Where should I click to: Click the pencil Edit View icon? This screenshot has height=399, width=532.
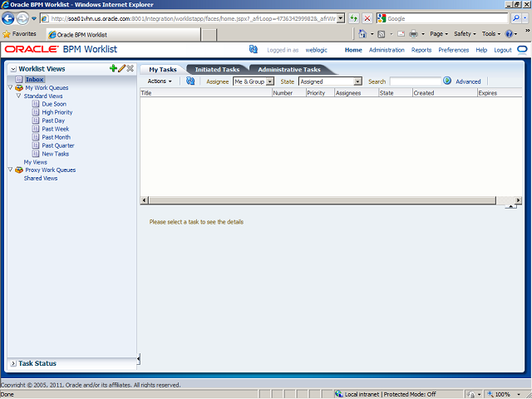click(x=121, y=68)
